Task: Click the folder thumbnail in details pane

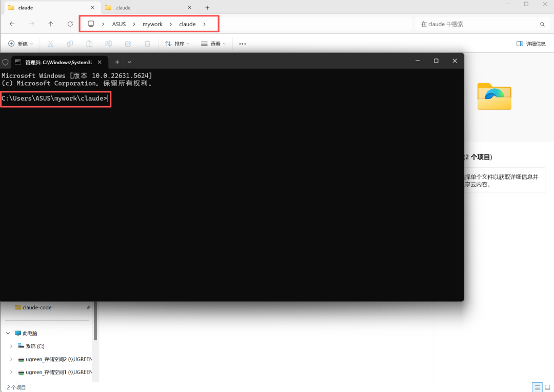Action: coord(494,96)
